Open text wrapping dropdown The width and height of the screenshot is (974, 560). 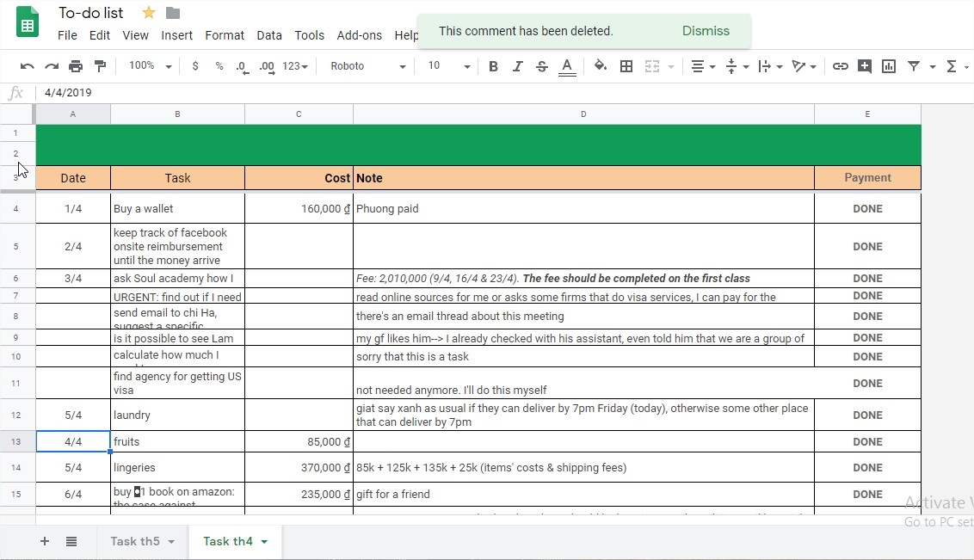[x=770, y=66]
